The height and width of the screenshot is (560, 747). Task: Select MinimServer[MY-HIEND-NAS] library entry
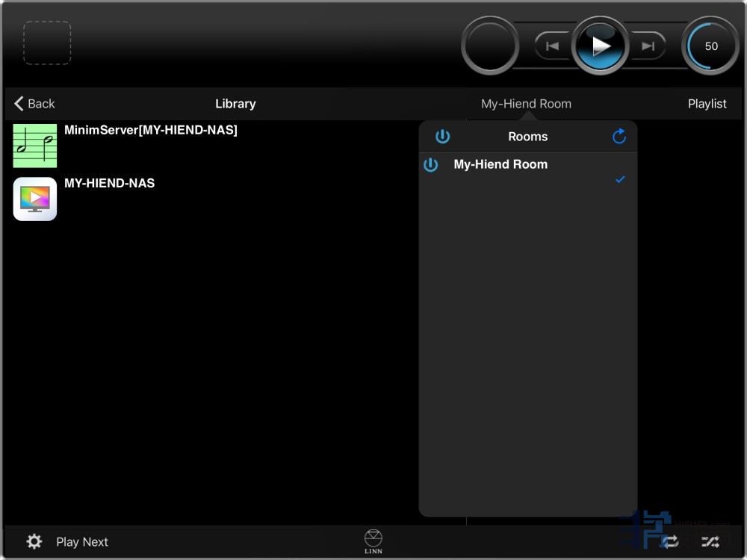tap(151, 131)
